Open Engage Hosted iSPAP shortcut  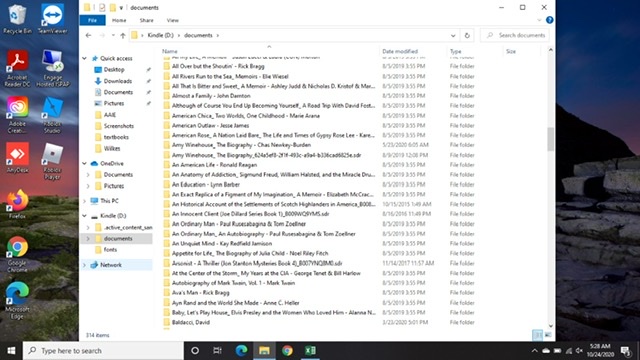coord(53,69)
